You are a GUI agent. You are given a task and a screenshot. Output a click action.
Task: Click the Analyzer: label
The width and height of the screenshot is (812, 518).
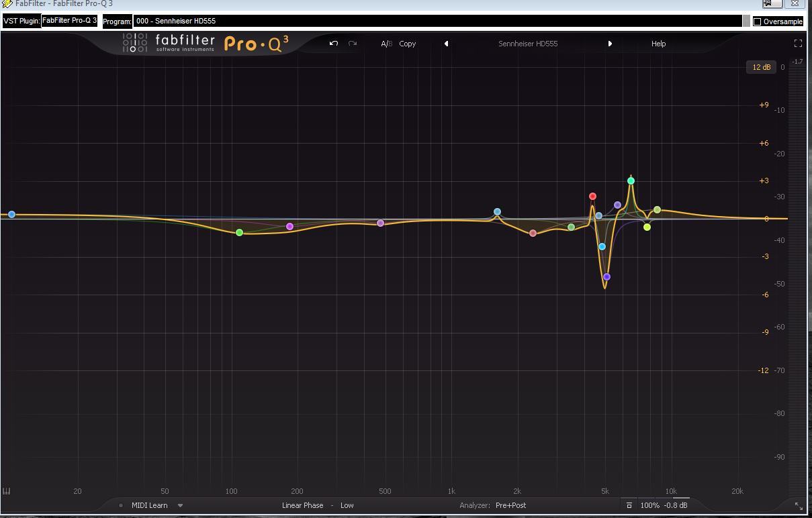[x=475, y=505]
